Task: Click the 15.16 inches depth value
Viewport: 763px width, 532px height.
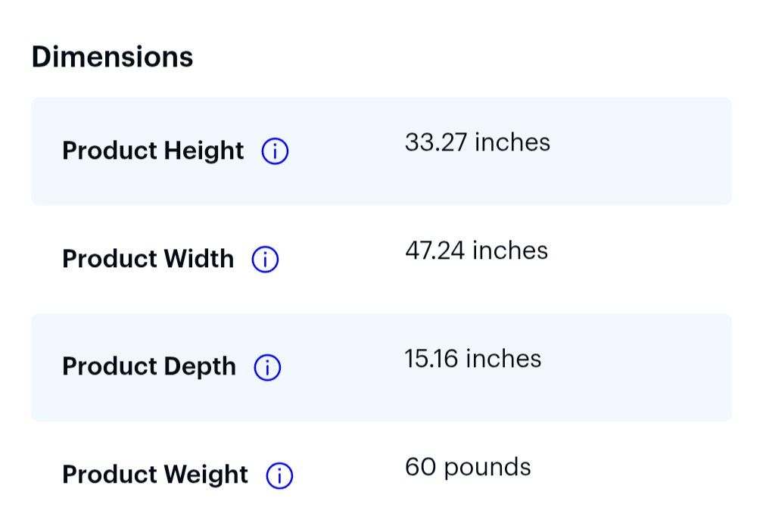Action: 473,359
